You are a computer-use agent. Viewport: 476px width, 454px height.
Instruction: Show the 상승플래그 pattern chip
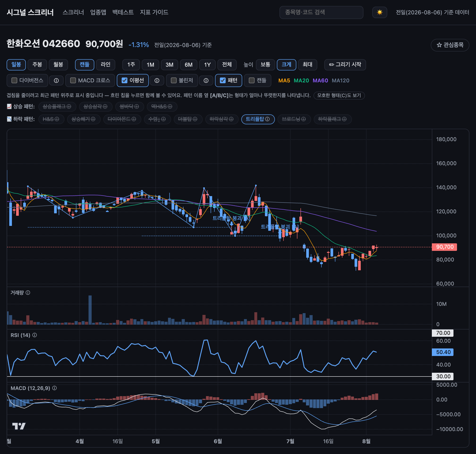click(57, 107)
